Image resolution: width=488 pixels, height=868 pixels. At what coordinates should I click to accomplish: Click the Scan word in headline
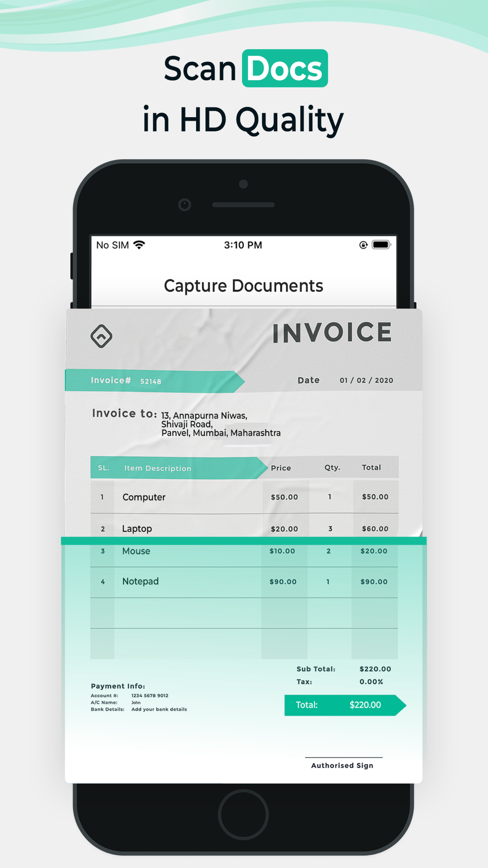200,69
